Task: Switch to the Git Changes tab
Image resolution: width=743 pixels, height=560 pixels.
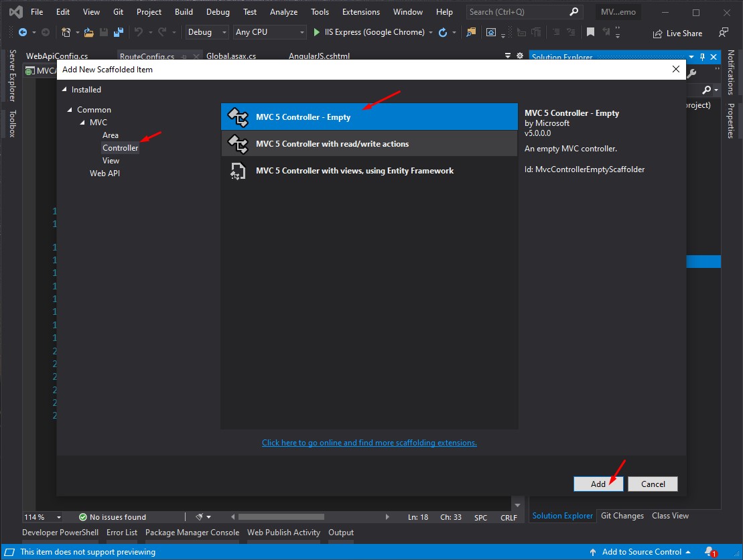Action: (622, 516)
